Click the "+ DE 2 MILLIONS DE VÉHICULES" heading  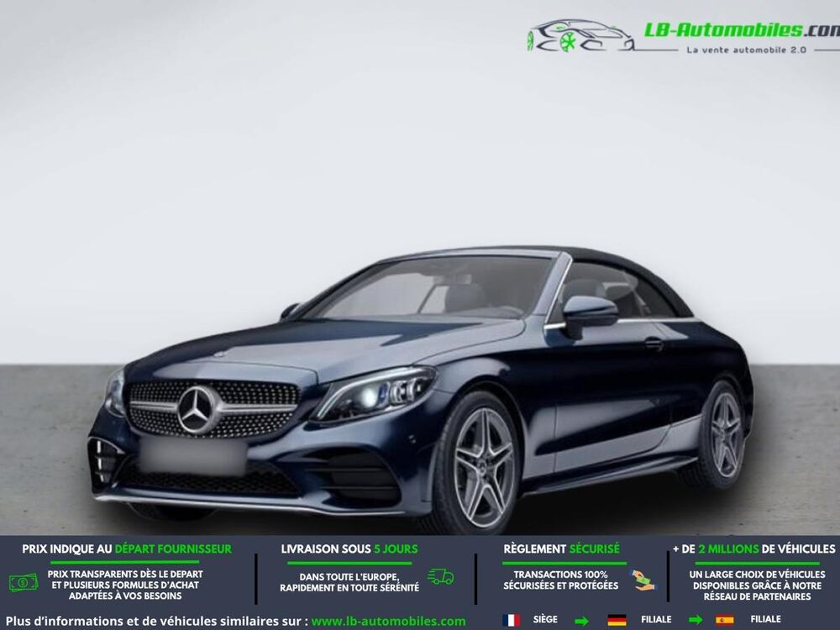753,549
